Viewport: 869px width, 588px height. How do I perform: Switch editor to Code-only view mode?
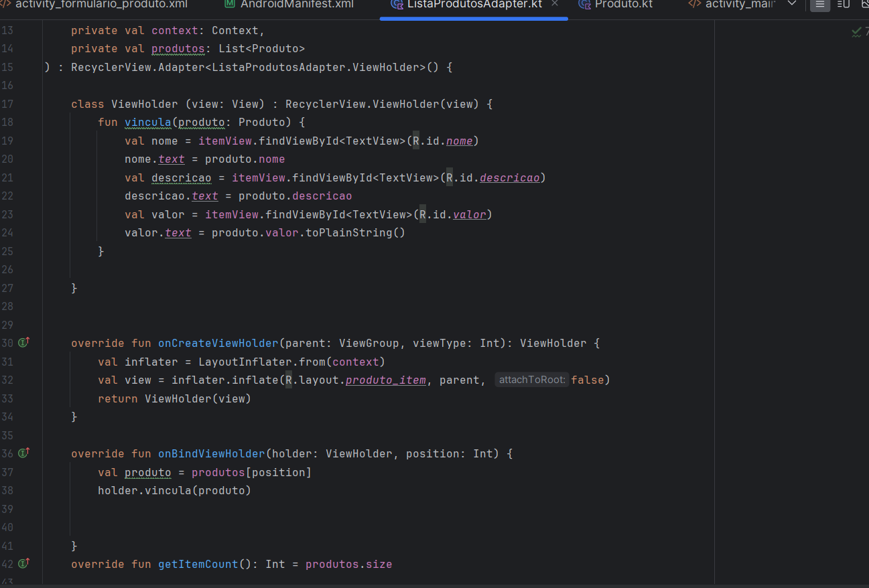(819, 4)
